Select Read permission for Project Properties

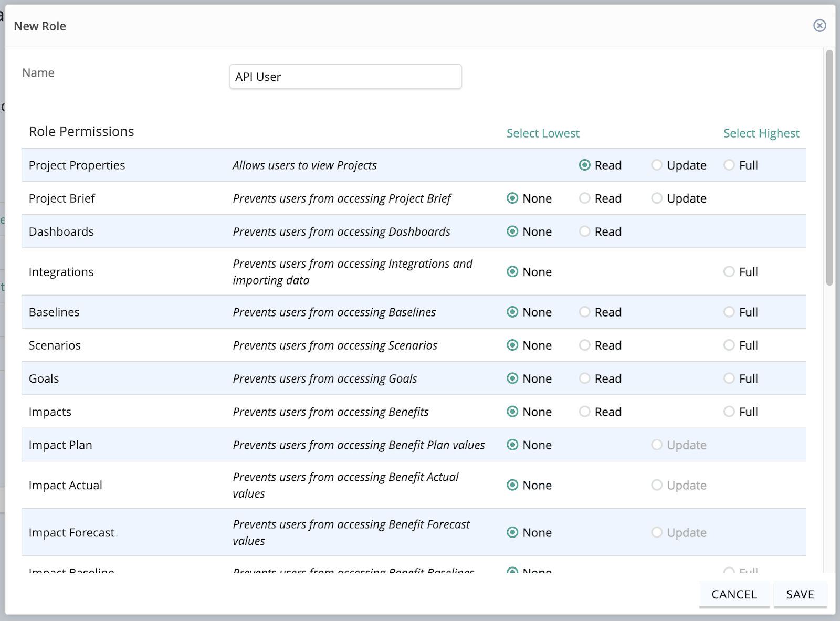pyautogui.click(x=584, y=165)
